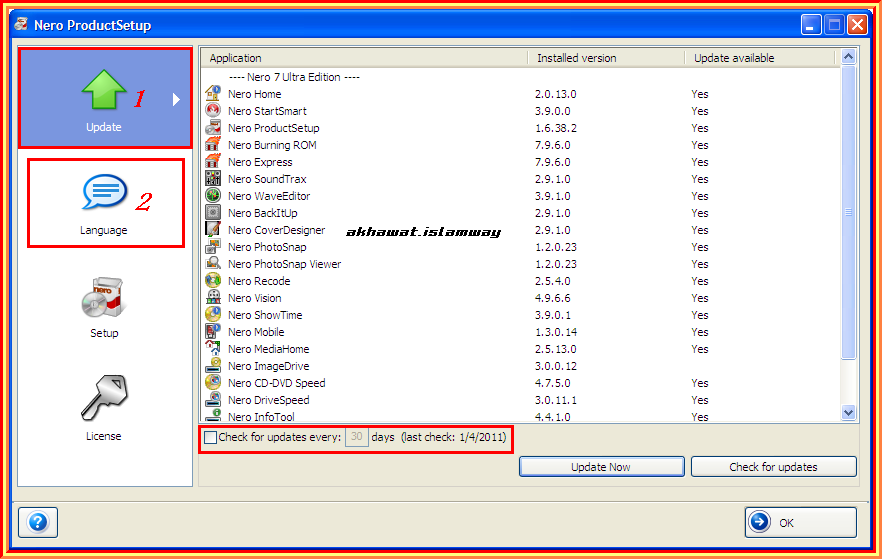
Task: Click version 4.7.5.0 of Nero CD-DVD Speed
Action: pyautogui.click(x=552, y=383)
